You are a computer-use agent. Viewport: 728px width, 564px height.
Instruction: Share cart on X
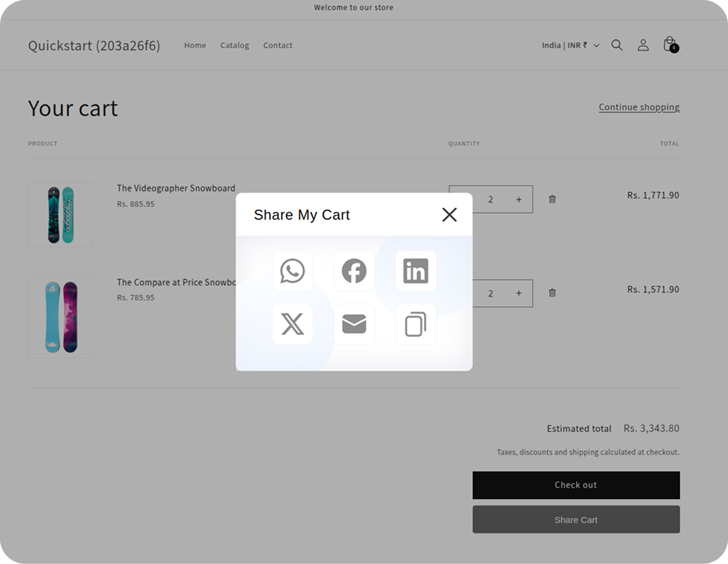coord(291,324)
